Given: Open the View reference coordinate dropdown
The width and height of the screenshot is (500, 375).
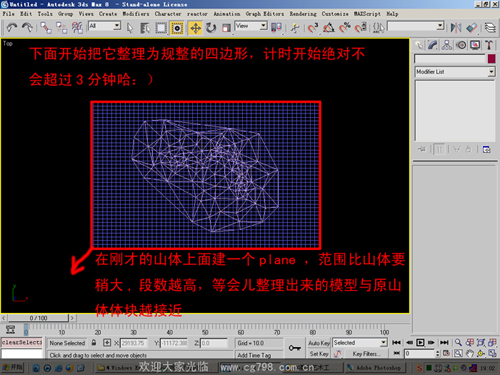Looking at the screenshot, I should click(x=251, y=26).
